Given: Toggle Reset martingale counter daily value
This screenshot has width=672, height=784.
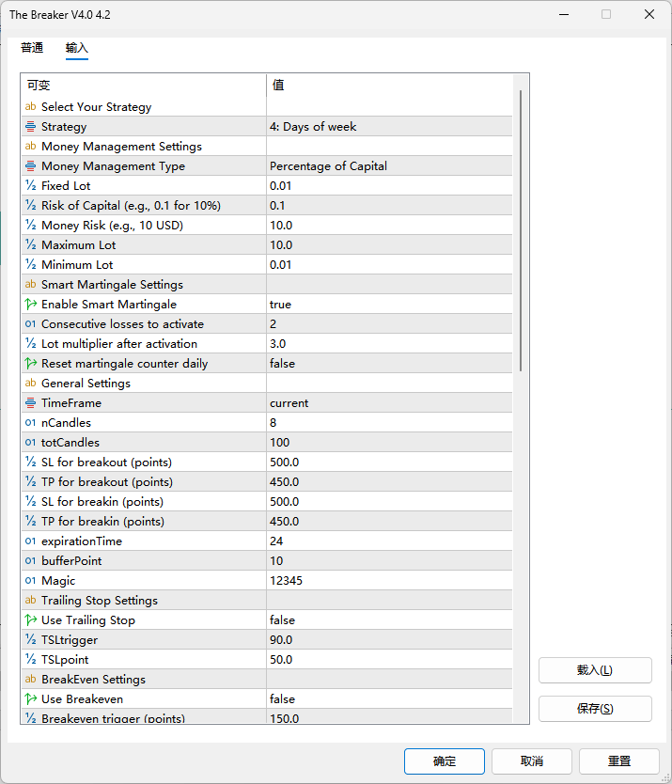Looking at the screenshot, I should [x=389, y=364].
